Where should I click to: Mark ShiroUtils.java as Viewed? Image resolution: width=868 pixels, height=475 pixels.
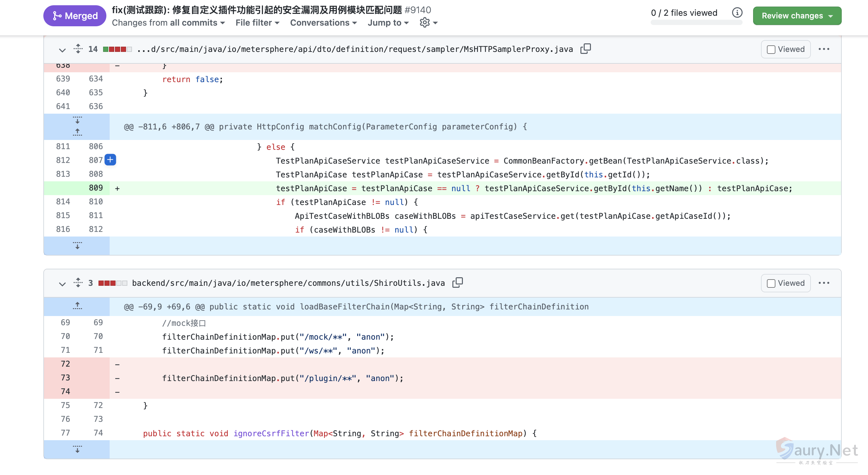(x=786, y=283)
